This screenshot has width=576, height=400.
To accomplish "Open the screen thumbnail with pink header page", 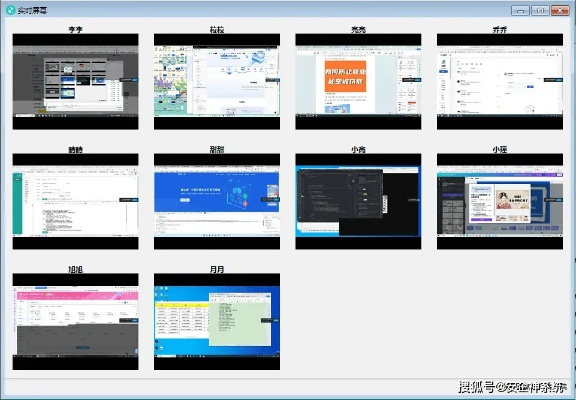I will (75, 321).
